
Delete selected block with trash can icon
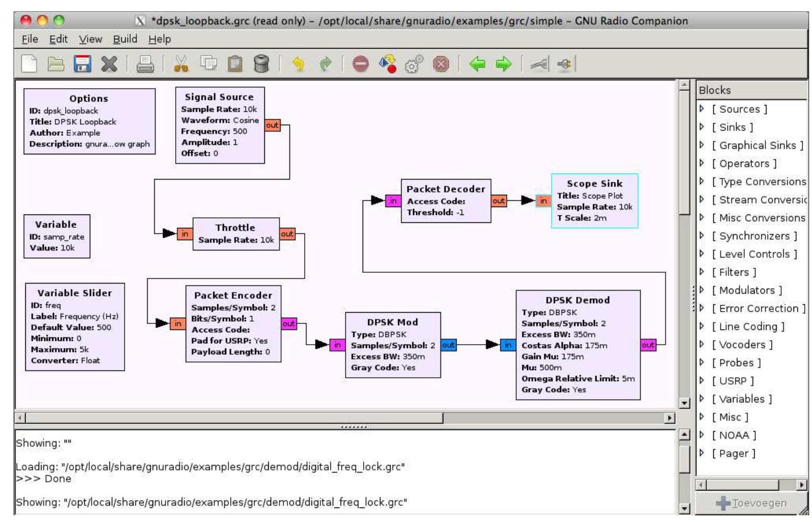(x=262, y=64)
